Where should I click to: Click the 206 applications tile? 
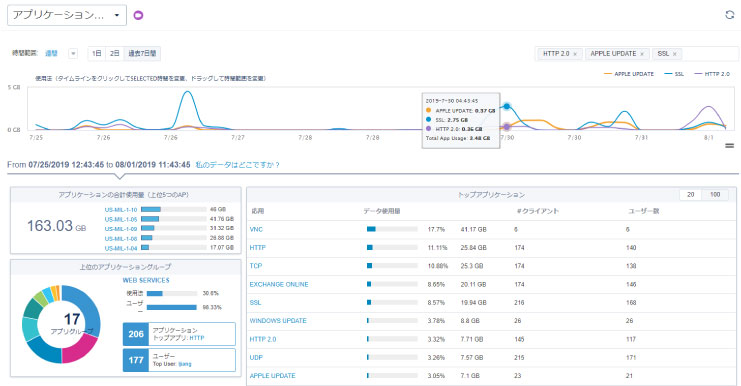[x=179, y=334]
